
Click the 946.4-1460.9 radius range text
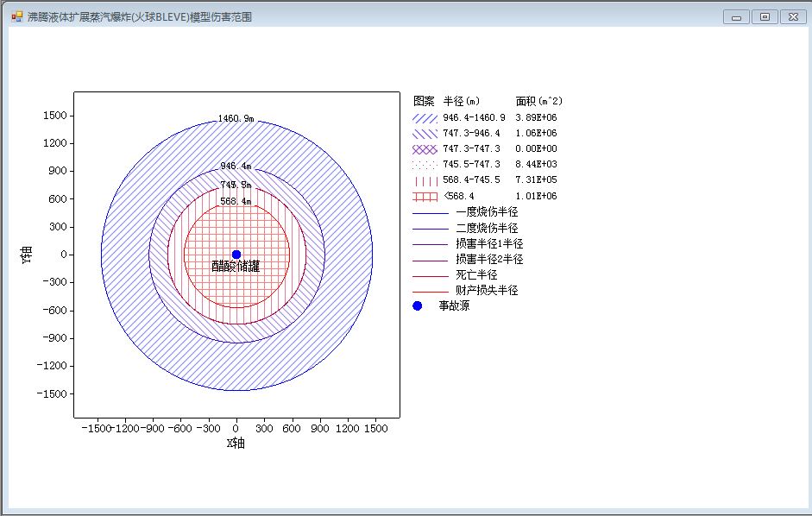(x=474, y=117)
